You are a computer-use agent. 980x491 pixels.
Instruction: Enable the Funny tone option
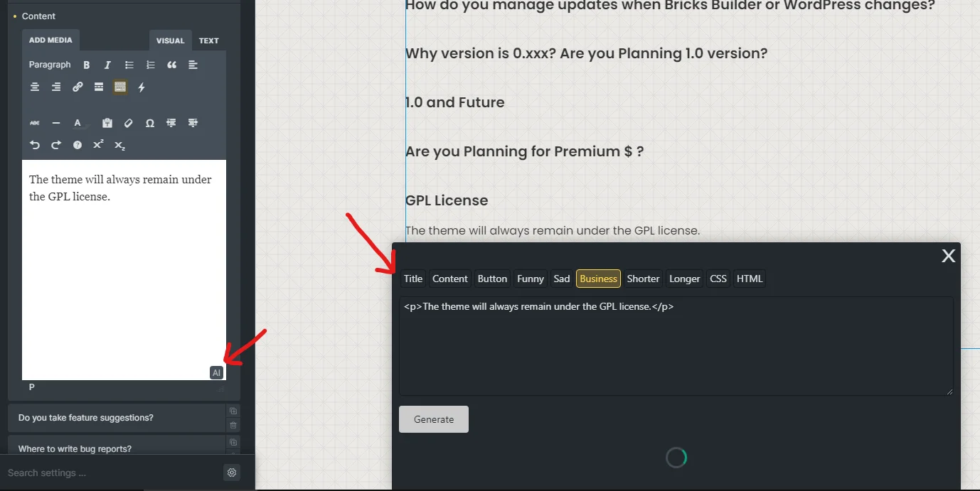click(x=531, y=279)
